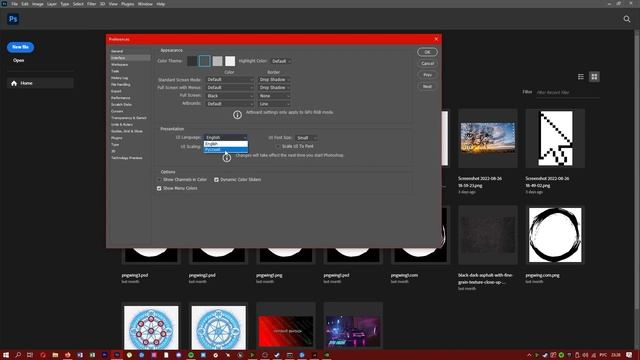Open the black circle pngwing.com.png thumbnail
The width and height of the screenshot is (640, 360).
tap(555, 235)
